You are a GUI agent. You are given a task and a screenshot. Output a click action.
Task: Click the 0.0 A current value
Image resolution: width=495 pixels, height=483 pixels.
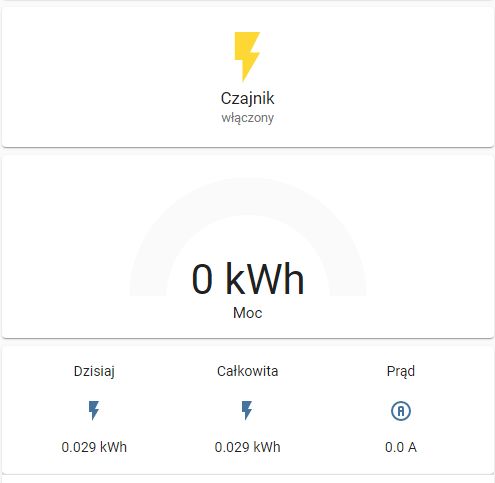point(401,447)
